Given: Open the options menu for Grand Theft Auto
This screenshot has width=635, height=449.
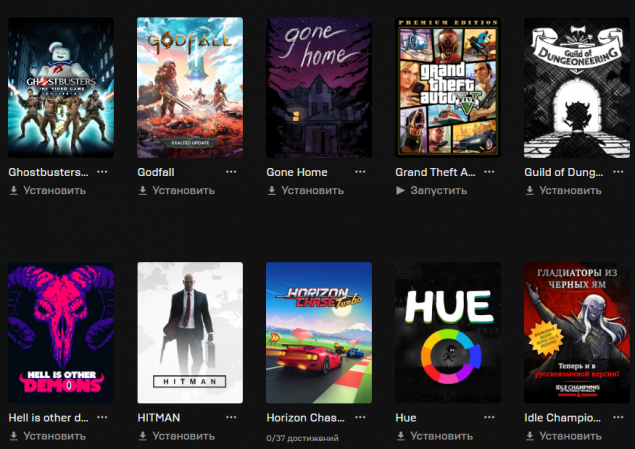Looking at the screenshot, I should [489, 172].
